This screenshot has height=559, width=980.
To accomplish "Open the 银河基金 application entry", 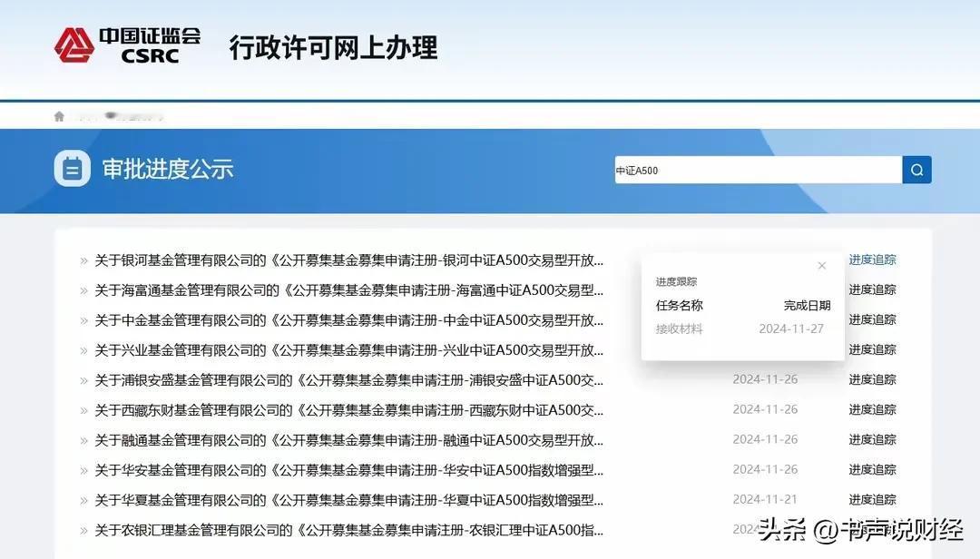I will pos(348,260).
